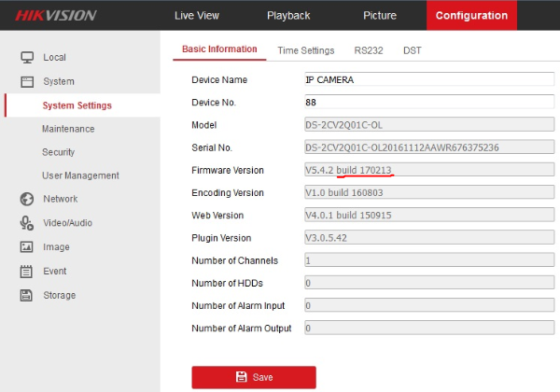Click the Image picture icon
This screenshot has width=560, height=392.
click(26, 246)
